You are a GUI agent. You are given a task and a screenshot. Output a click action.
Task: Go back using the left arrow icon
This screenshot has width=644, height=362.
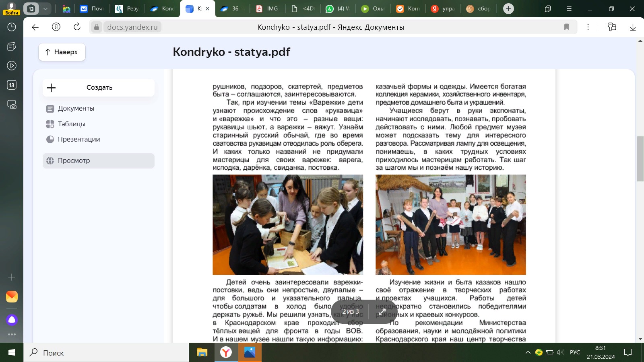35,27
